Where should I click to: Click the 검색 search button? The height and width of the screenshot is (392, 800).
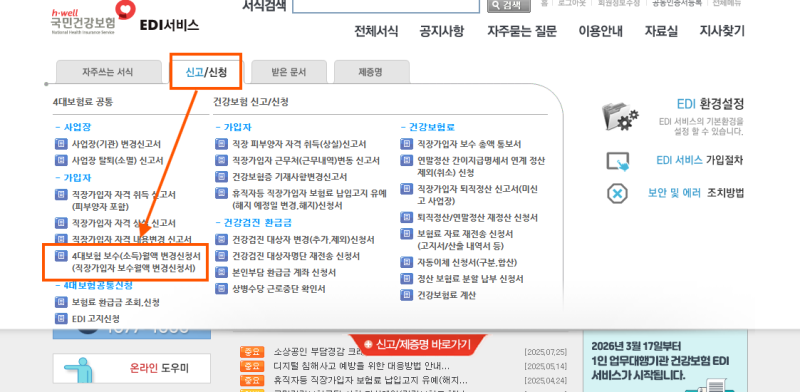(x=509, y=6)
